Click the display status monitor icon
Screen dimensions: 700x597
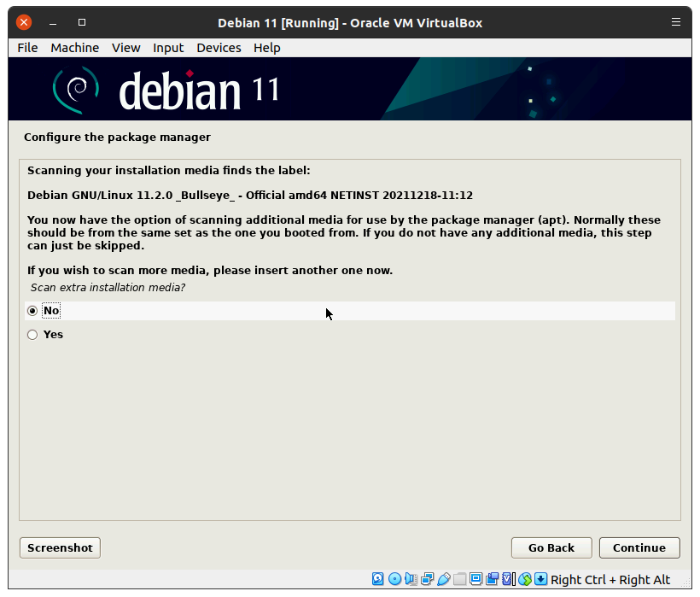point(475,579)
